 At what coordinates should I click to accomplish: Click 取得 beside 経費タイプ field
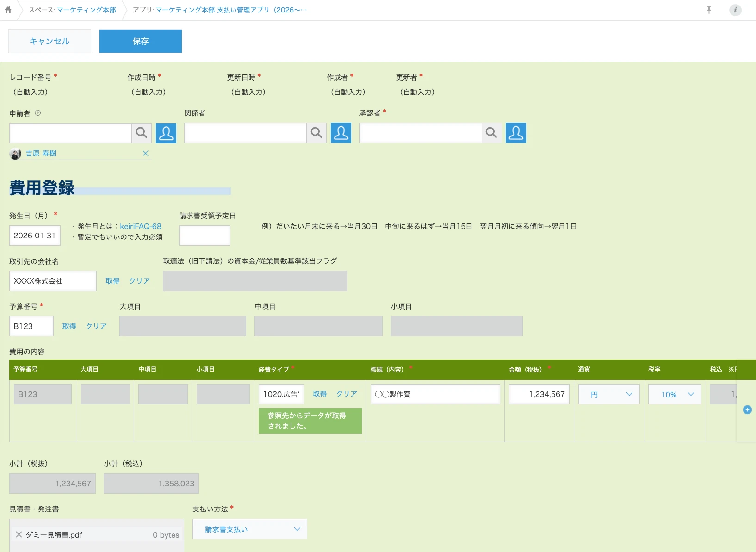(x=320, y=394)
